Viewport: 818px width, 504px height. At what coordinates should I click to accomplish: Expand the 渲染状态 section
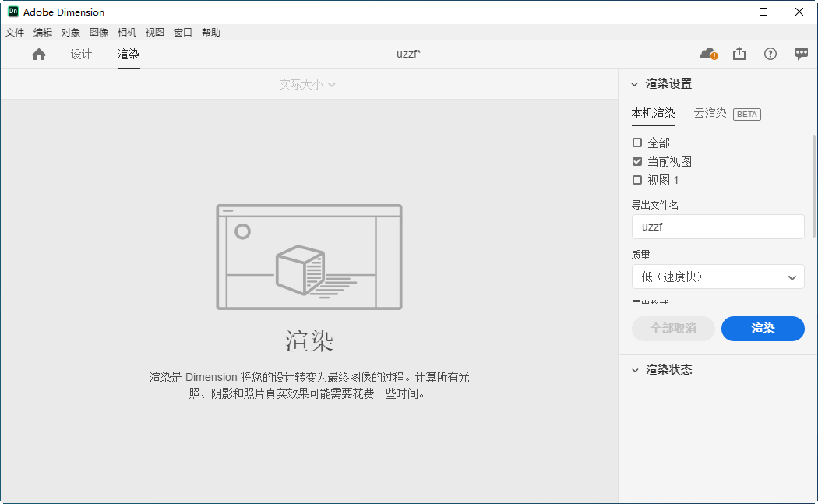(634, 369)
